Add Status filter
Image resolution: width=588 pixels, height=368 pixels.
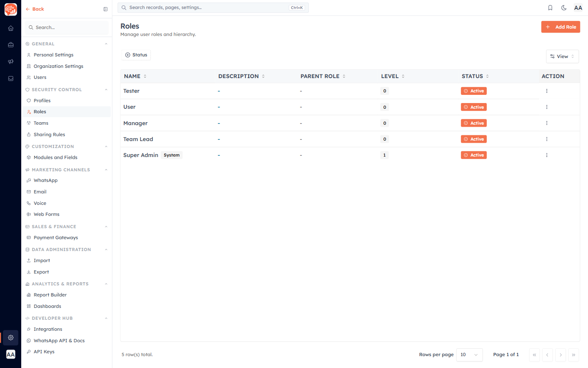pos(136,55)
